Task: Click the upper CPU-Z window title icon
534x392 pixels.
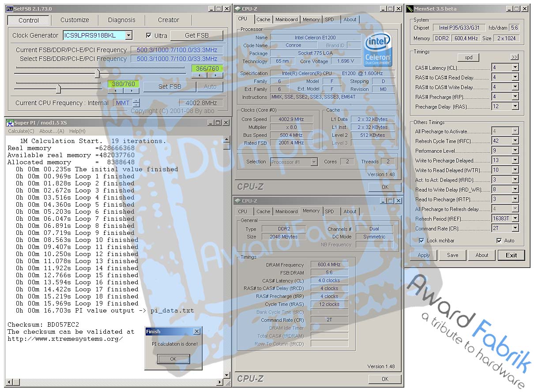Action: click(x=237, y=9)
